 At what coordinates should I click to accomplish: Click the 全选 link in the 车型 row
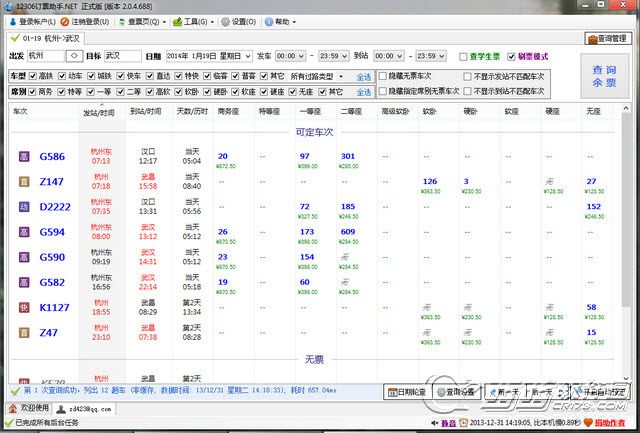click(363, 76)
